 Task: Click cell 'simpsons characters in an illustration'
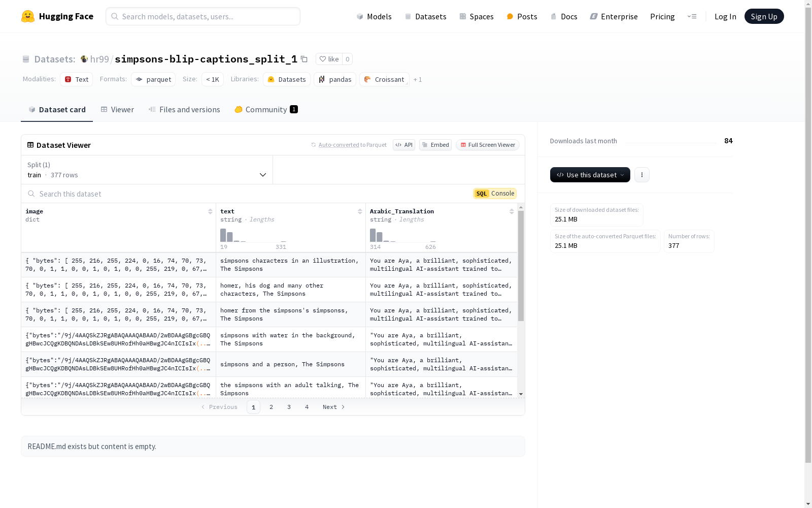click(x=291, y=265)
